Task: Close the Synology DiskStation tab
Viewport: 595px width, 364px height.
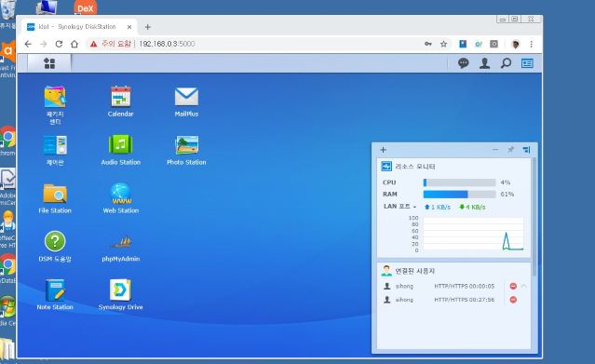Action: (129, 27)
